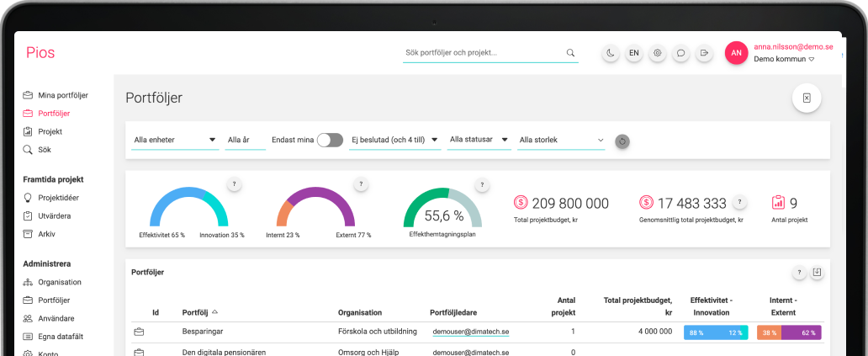Toggle the Endast mina switch

point(330,140)
